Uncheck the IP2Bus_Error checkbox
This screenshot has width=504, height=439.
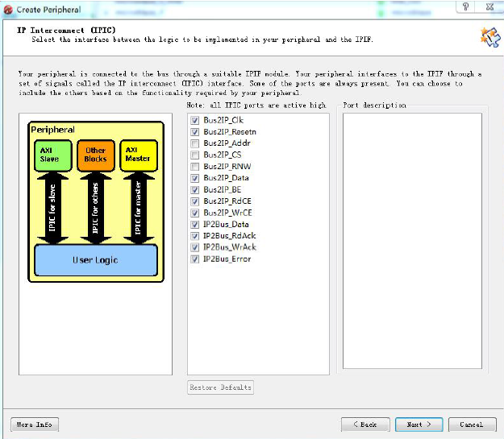[194, 259]
